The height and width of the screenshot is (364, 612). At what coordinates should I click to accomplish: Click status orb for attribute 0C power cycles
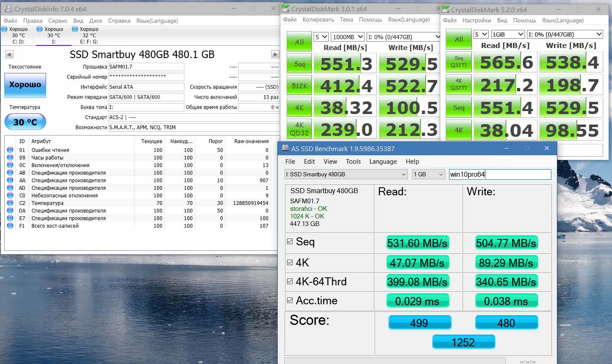tap(10, 165)
